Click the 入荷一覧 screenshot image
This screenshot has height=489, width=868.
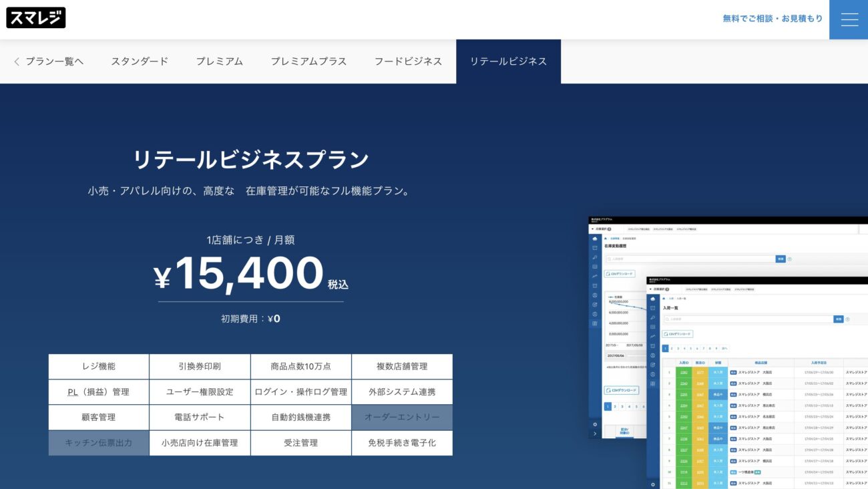click(757, 383)
